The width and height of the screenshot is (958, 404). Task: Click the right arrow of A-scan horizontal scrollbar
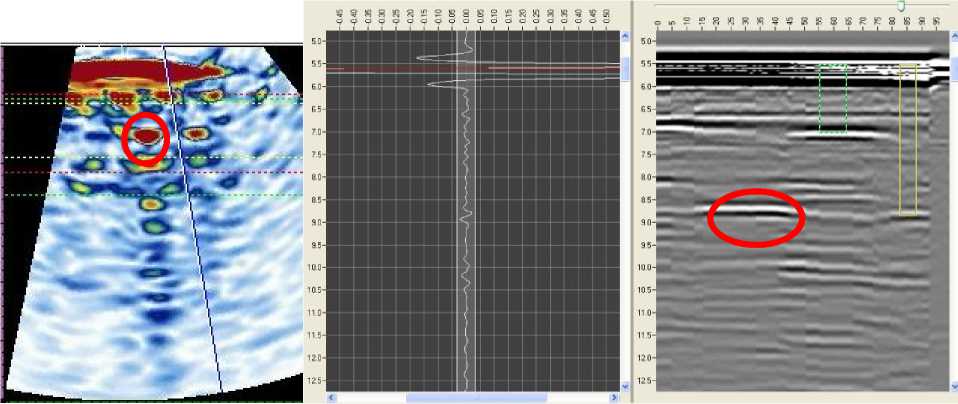616,397
